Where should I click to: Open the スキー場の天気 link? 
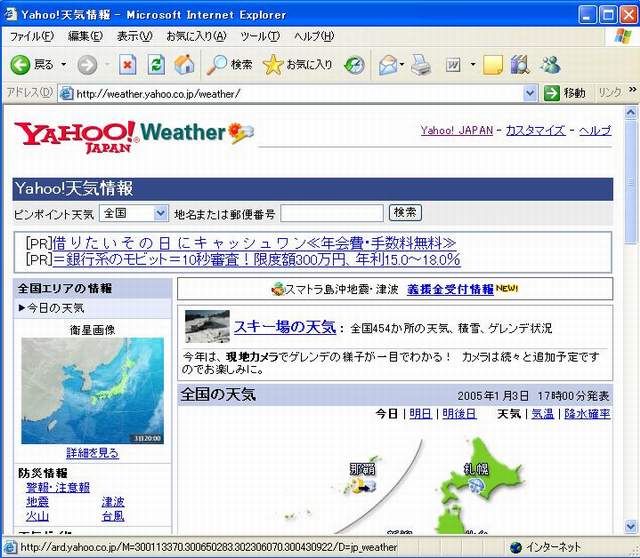[x=285, y=327]
